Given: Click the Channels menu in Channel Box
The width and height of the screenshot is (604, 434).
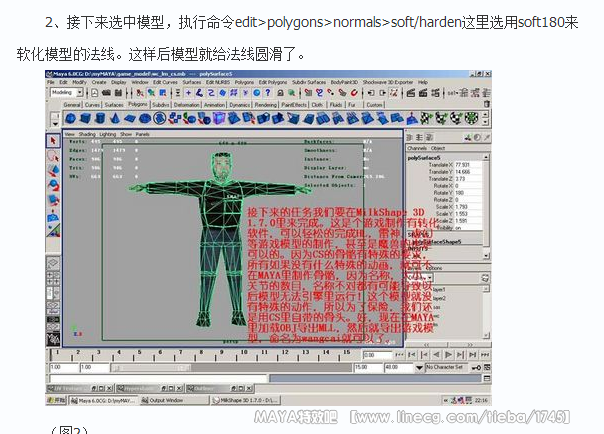Looking at the screenshot, I should pyautogui.click(x=417, y=148).
